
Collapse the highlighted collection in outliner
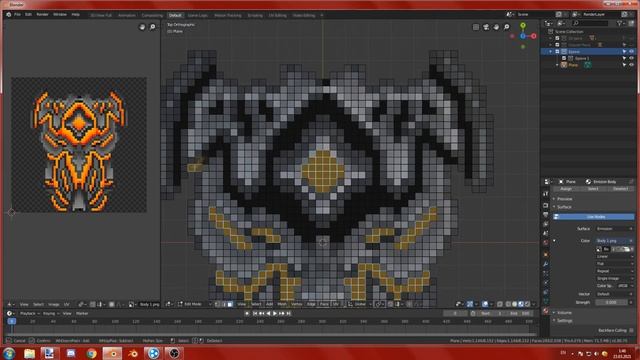tap(551, 52)
